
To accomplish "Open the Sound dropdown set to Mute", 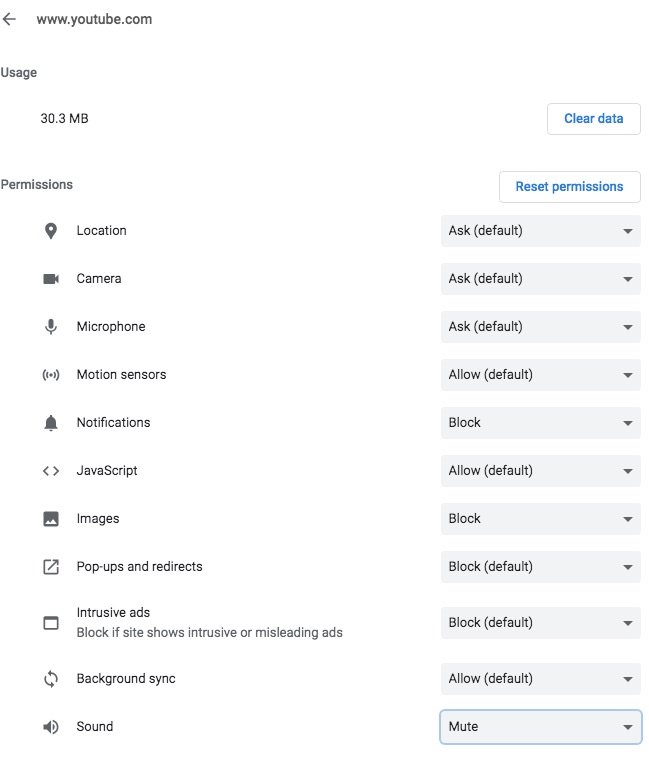I will [x=540, y=727].
